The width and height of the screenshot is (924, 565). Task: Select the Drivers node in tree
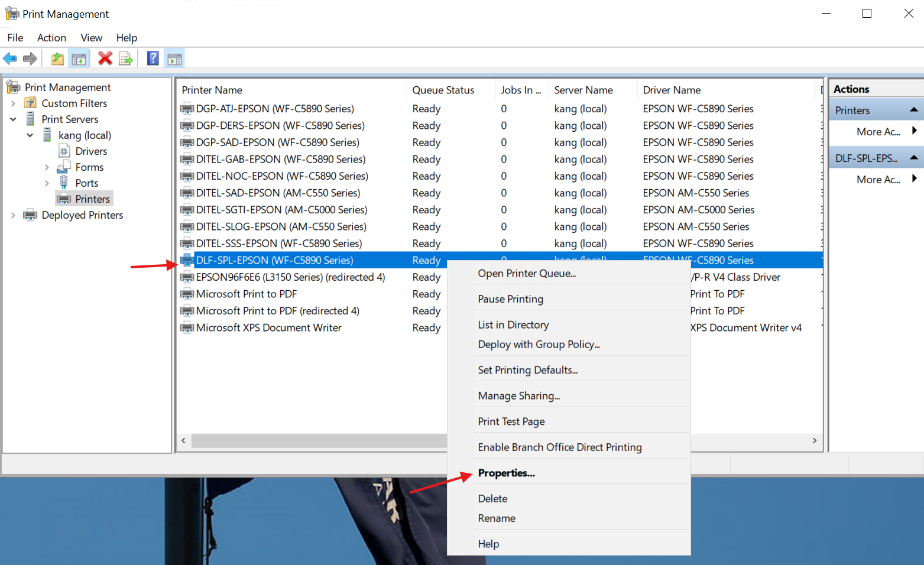tap(91, 151)
